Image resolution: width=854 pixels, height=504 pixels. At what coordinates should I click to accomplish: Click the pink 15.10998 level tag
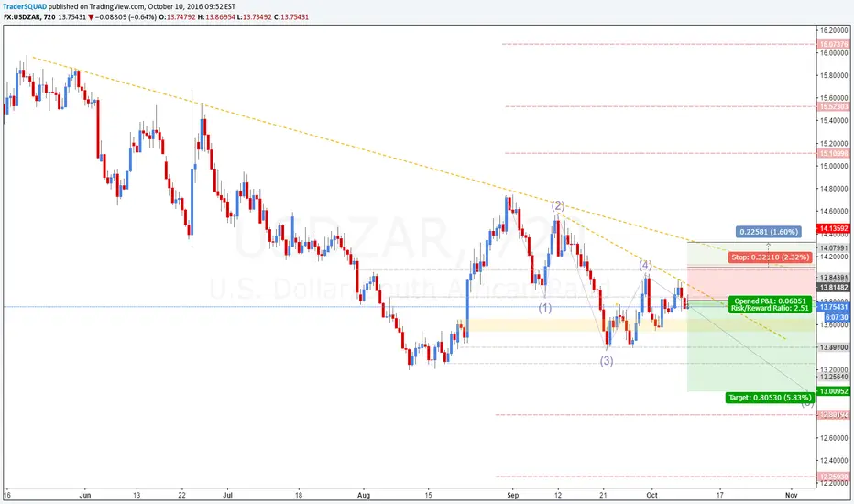833,154
